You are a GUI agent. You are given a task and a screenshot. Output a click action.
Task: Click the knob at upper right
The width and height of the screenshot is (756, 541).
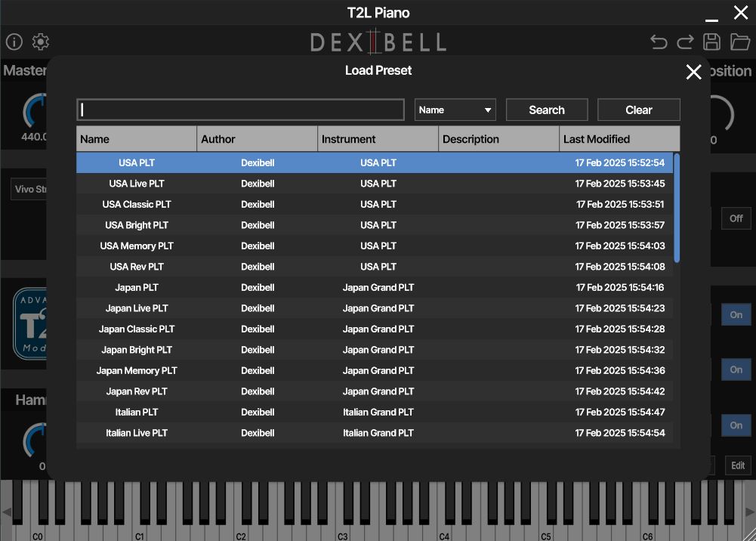[722, 114]
